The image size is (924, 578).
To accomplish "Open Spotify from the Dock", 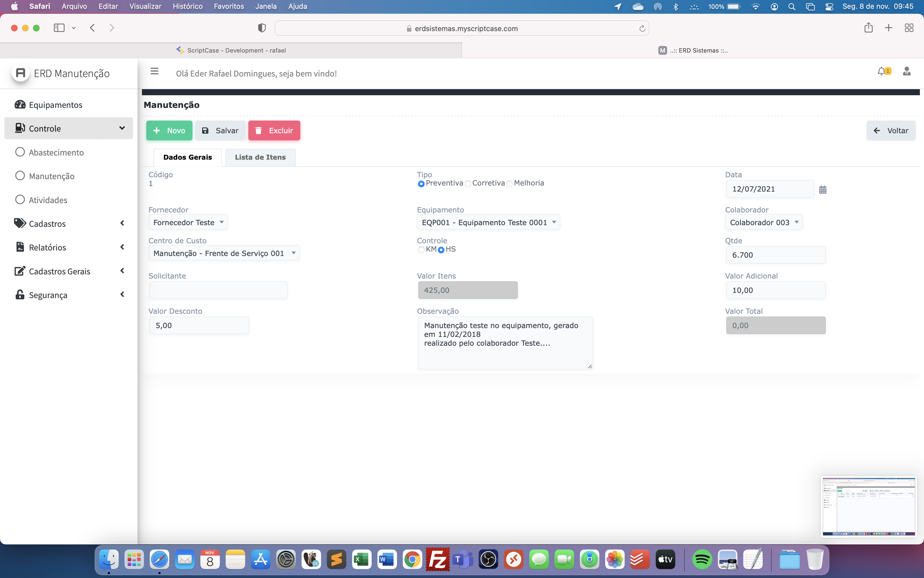I will pyautogui.click(x=702, y=560).
